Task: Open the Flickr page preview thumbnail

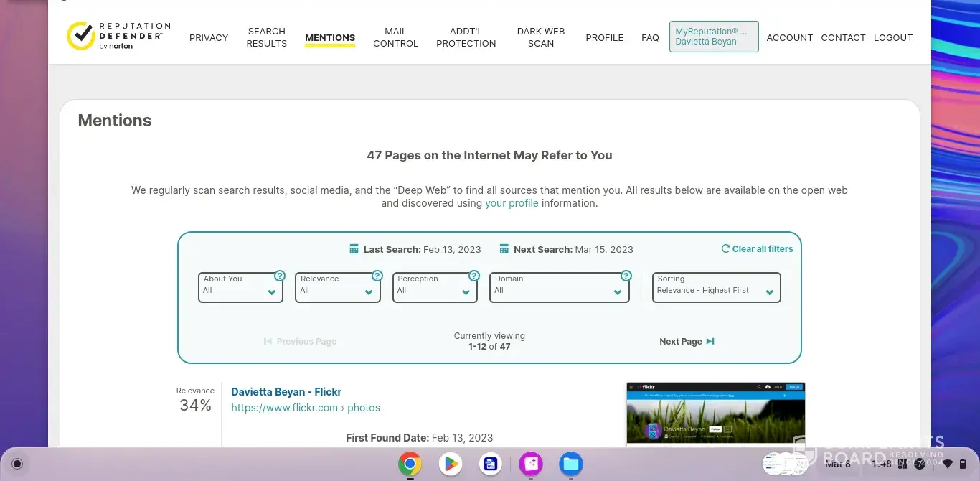Action: [x=715, y=414]
